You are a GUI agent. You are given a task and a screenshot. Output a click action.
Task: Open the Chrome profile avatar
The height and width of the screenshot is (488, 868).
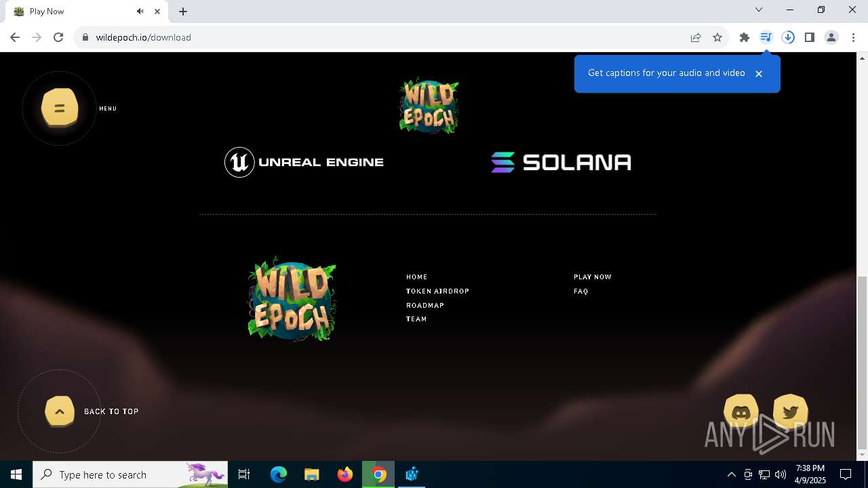831,37
